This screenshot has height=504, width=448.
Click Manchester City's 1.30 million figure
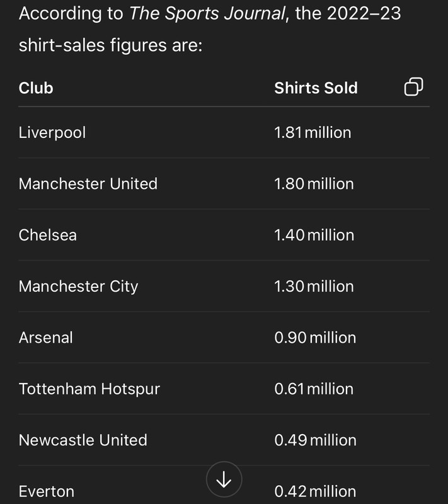tap(314, 287)
